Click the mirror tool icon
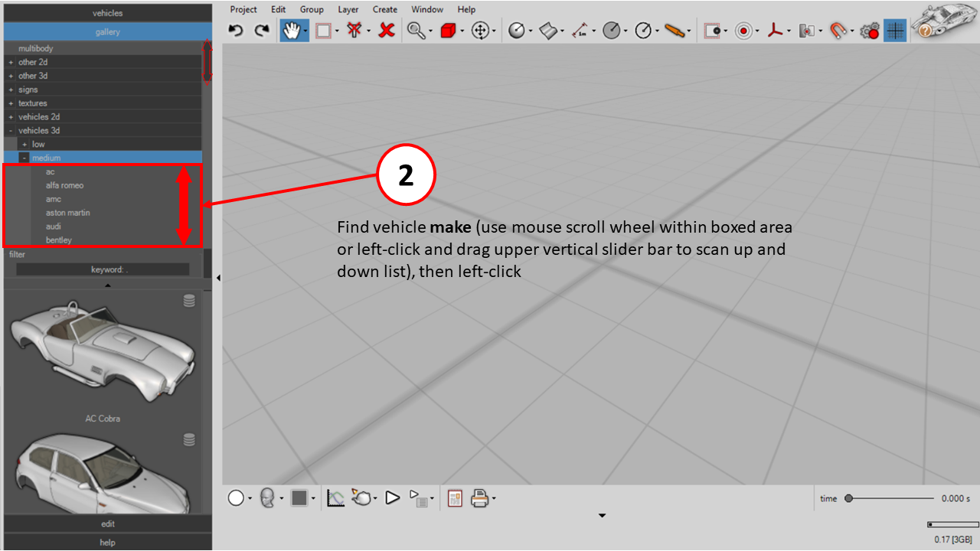Viewport: 980px width, 551px height. point(807,31)
